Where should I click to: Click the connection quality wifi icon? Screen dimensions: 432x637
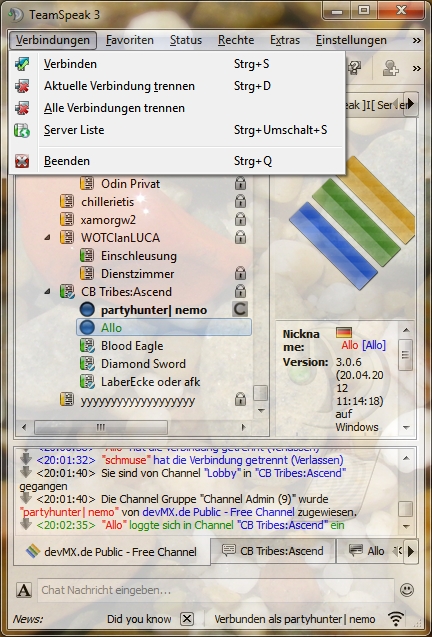[x=396, y=619]
